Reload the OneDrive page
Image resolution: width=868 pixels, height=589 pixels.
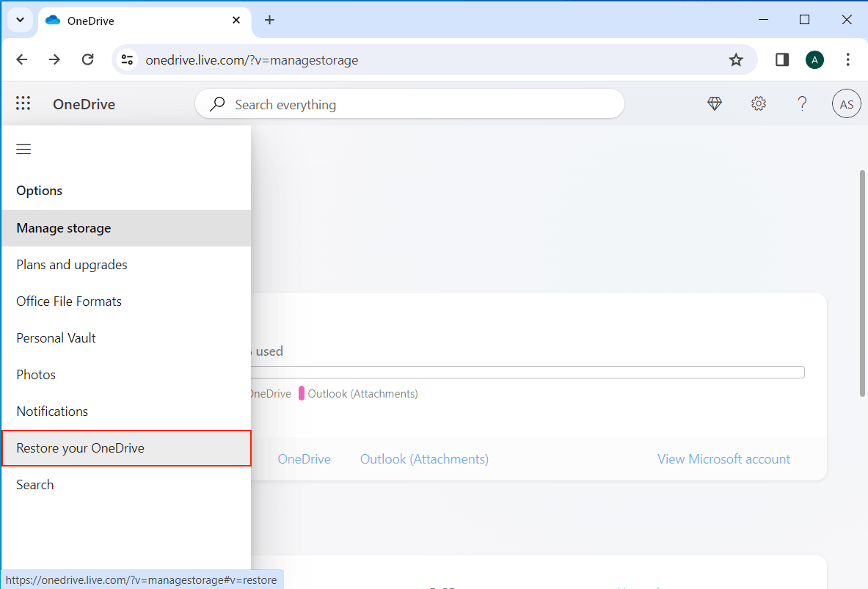pyautogui.click(x=87, y=60)
